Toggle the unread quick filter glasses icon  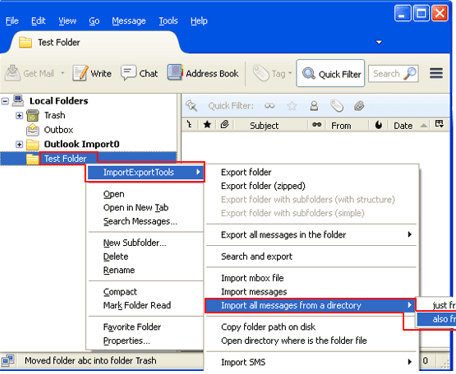[x=269, y=106]
